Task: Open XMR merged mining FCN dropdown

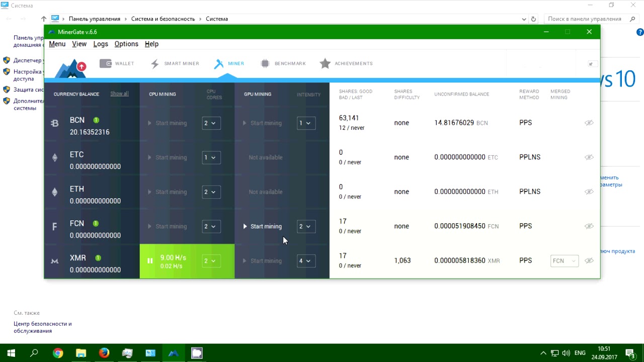Action: pos(565,261)
